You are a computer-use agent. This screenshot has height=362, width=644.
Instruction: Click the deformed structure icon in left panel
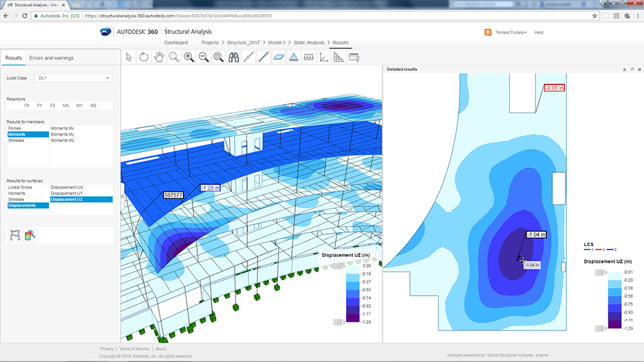(13, 235)
